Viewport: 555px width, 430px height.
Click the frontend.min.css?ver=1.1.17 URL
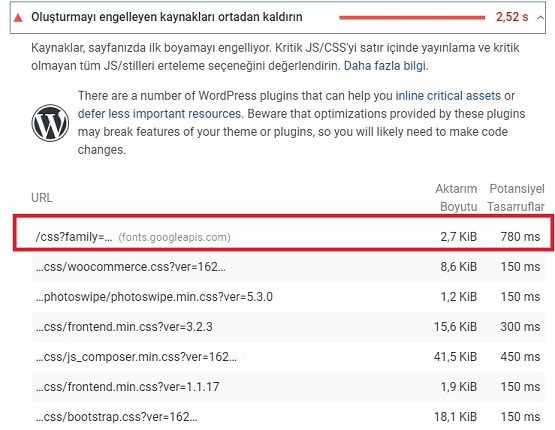[x=127, y=386]
